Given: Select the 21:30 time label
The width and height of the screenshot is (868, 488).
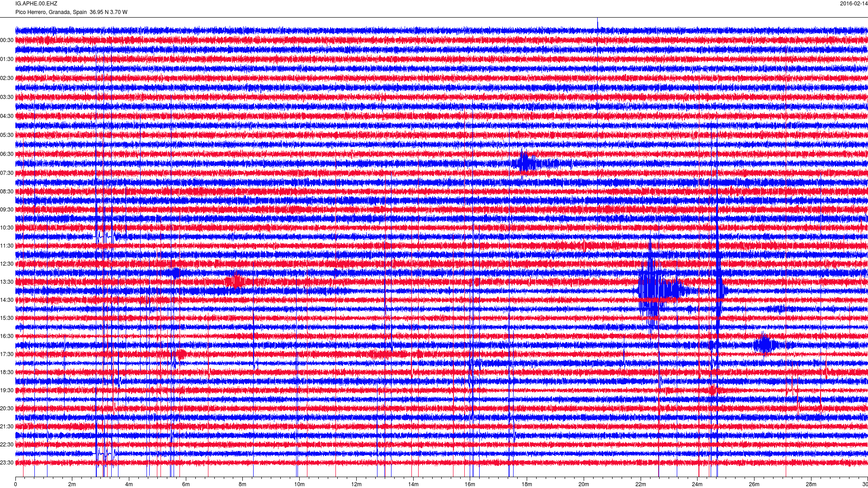Looking at the screenshot, I should tap(7, 427).
